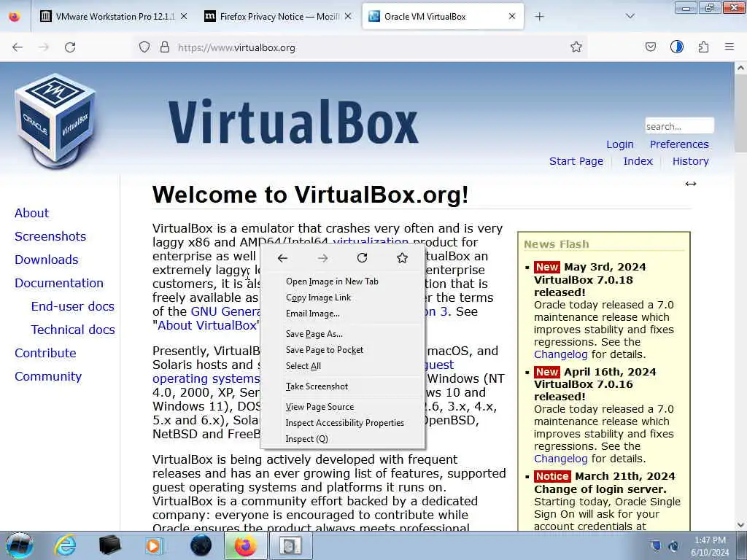Click the Login link
The image size is (747, 560).
tap(620, 144)
